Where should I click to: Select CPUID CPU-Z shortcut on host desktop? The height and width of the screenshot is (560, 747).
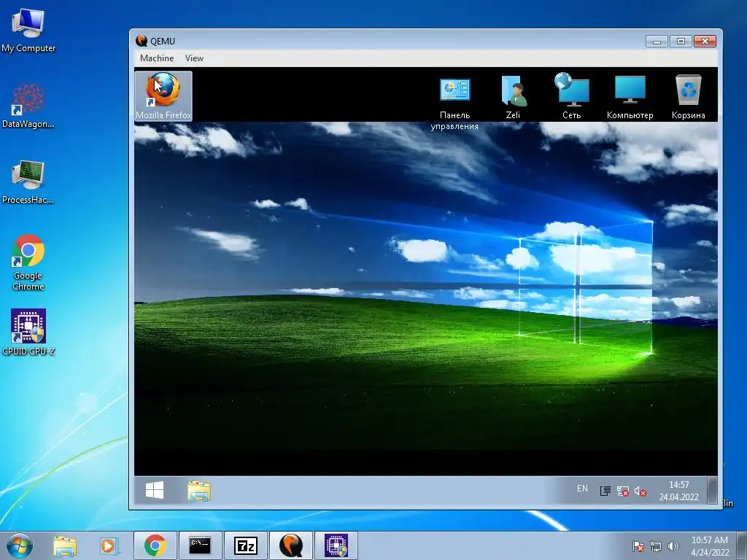click(28, 332)
